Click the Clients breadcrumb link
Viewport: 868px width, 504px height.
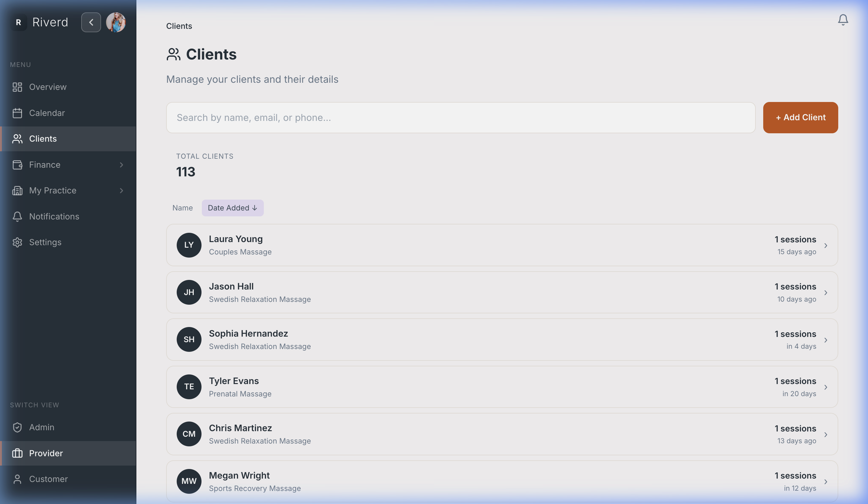179,26
